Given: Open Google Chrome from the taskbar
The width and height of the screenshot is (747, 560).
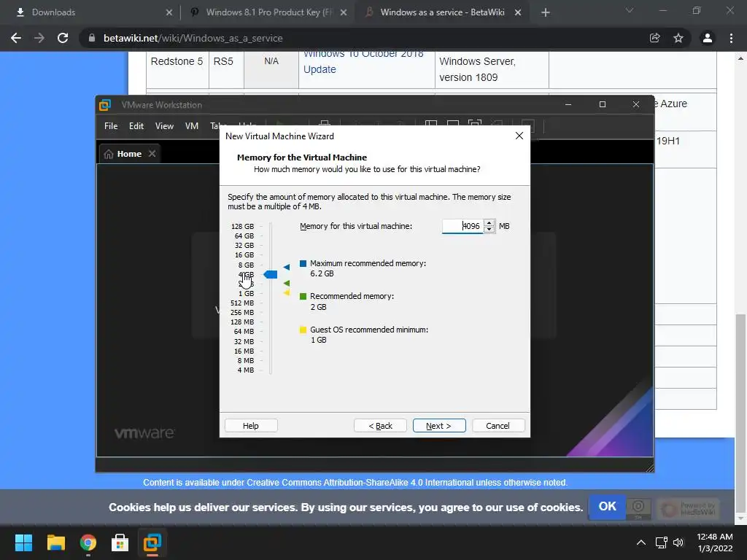Looking at the screenshot, I should [88, 542].
